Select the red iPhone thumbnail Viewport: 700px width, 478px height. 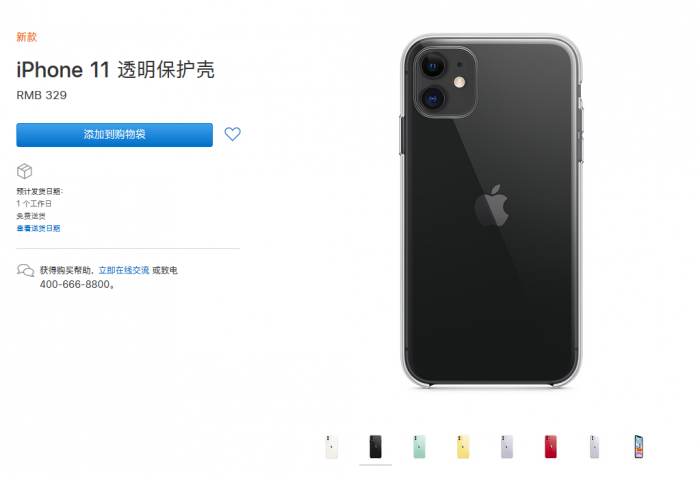point(550,446)
